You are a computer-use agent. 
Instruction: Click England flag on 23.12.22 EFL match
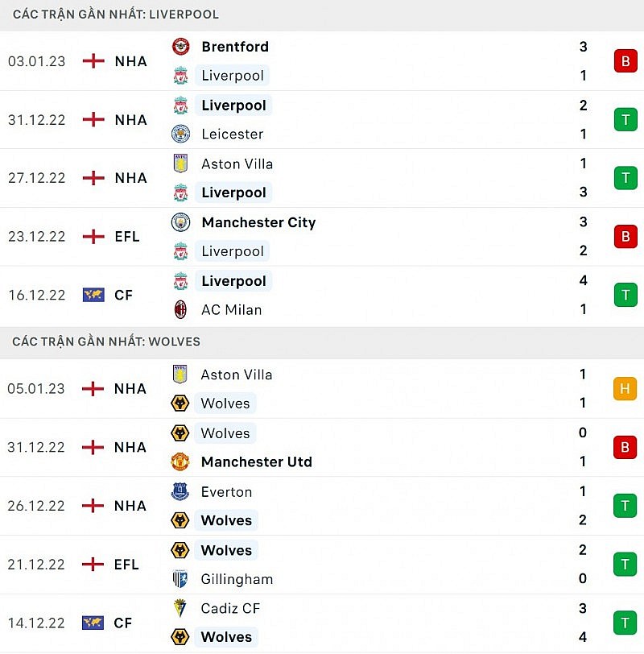point(93,237)
